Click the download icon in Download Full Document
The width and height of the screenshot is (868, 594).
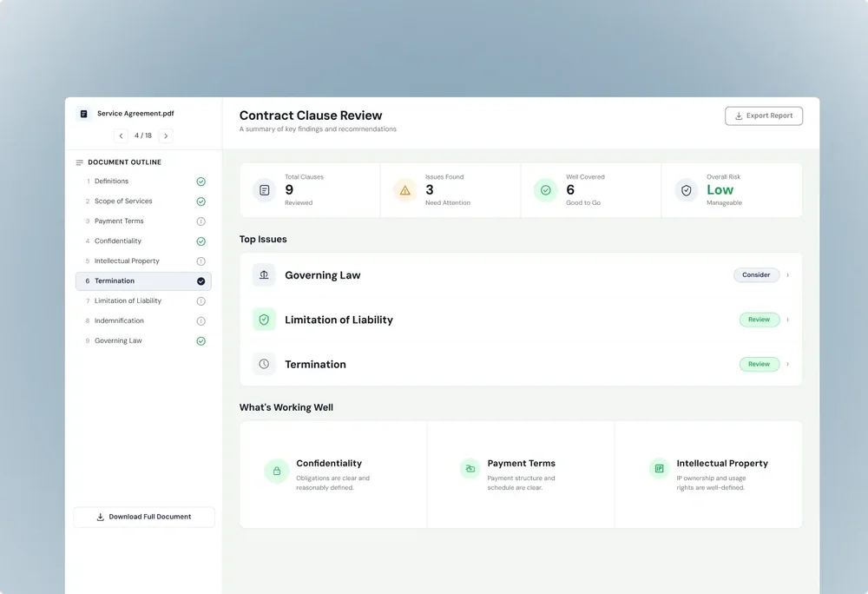pos(100,517)
